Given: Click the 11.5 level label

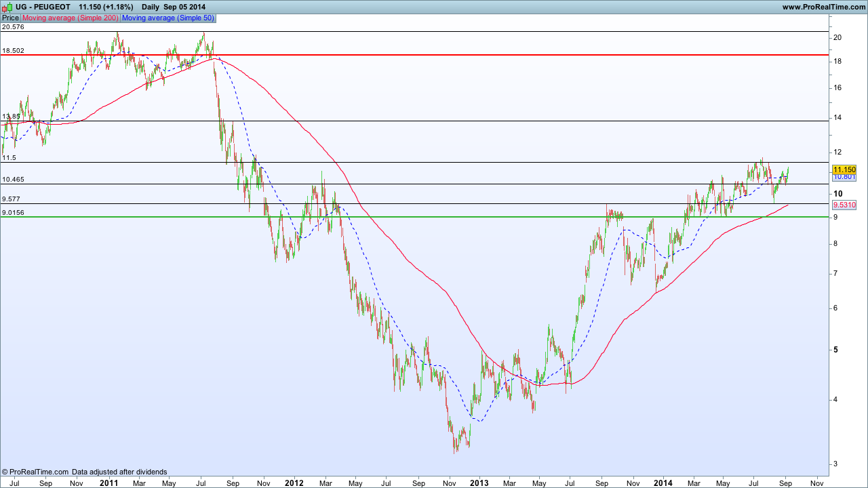Looking at the screenshot, I should (9, 157).
